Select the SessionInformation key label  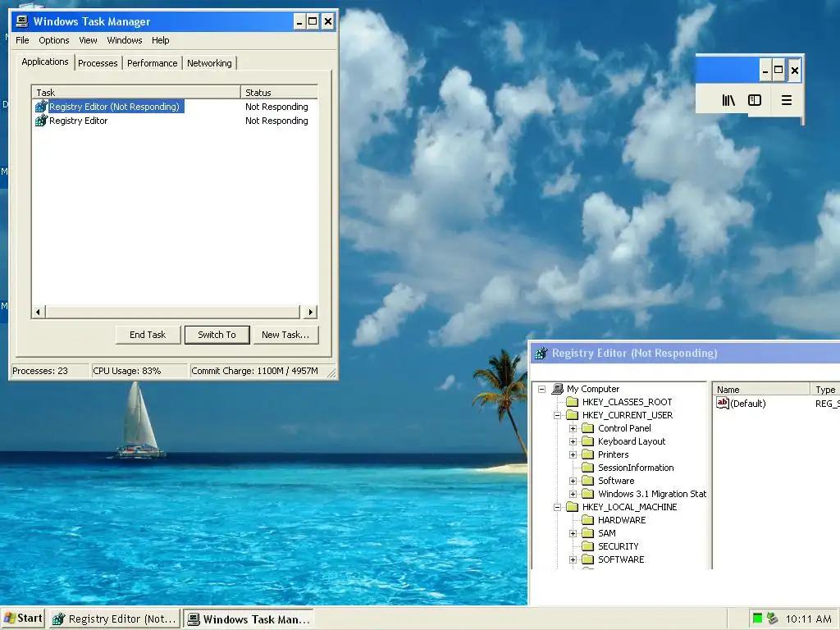pyautogui.click(x=636, y=468)
